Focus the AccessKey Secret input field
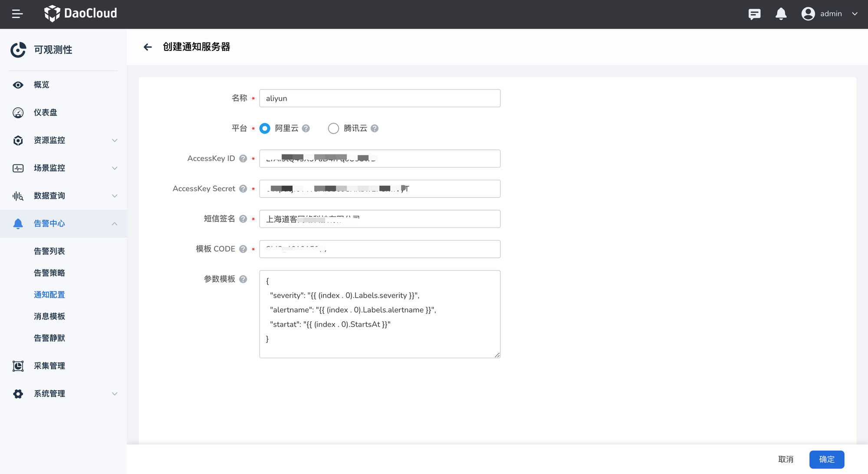868x474 pixels. point(380,189)
